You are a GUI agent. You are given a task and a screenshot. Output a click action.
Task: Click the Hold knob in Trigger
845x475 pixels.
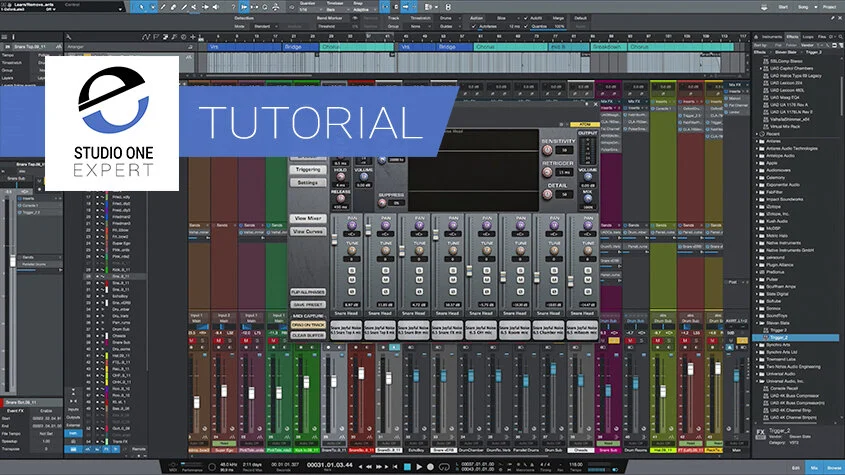341,177
